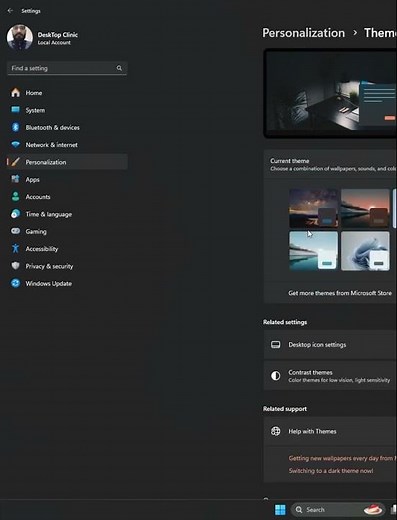Open Accessibility settings
Image resolution: width=397 pixels, height=520 pixels.
point(67,248)
